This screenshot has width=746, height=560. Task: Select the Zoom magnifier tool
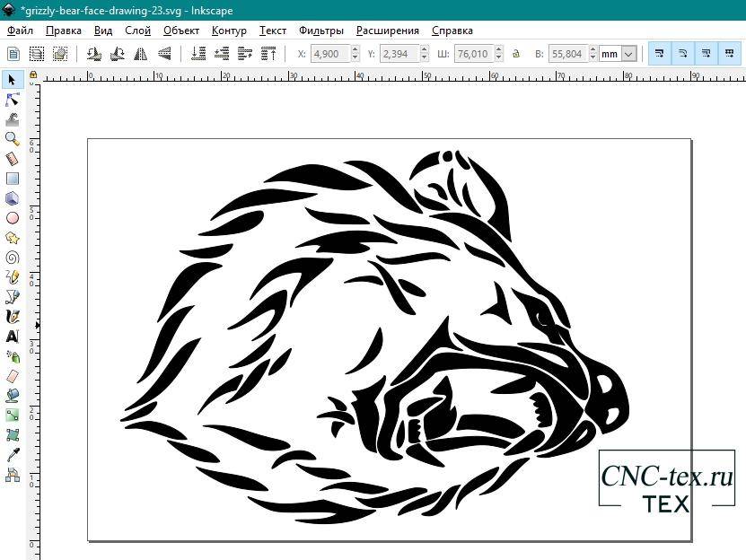[13, 138]
